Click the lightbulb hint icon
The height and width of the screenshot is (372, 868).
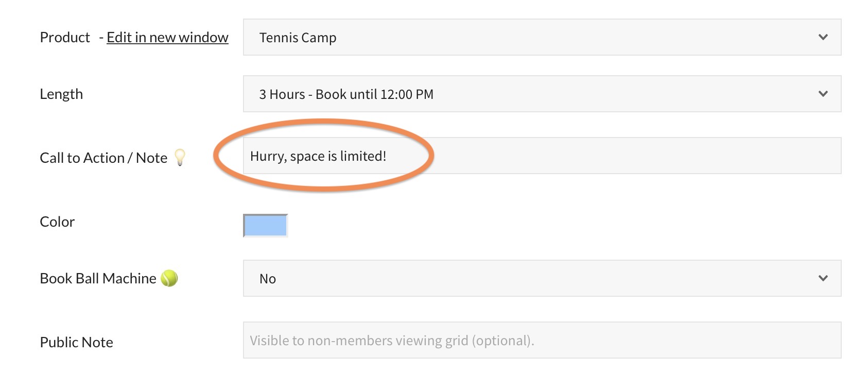click(180, 157)
